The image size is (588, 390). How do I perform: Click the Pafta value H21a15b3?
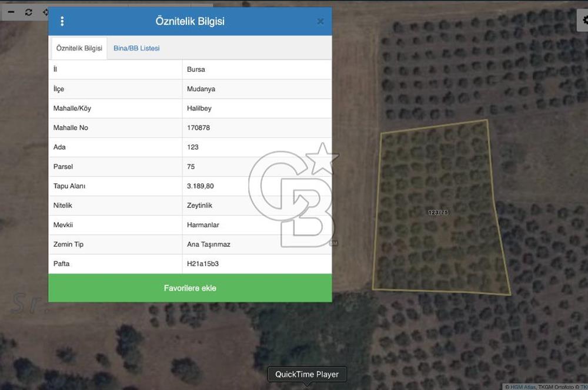point(203,264)
